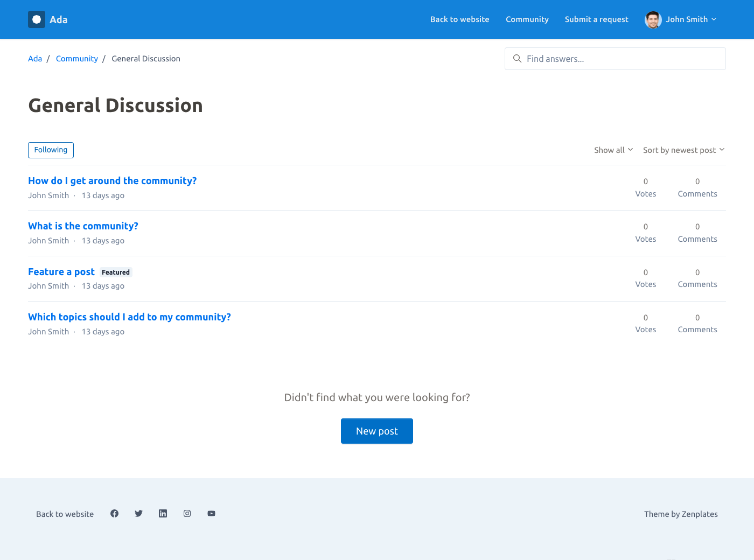Open 'How do I get around the community?' post
The height and width of the screenshot is (560, 754).
click(112, 181)
